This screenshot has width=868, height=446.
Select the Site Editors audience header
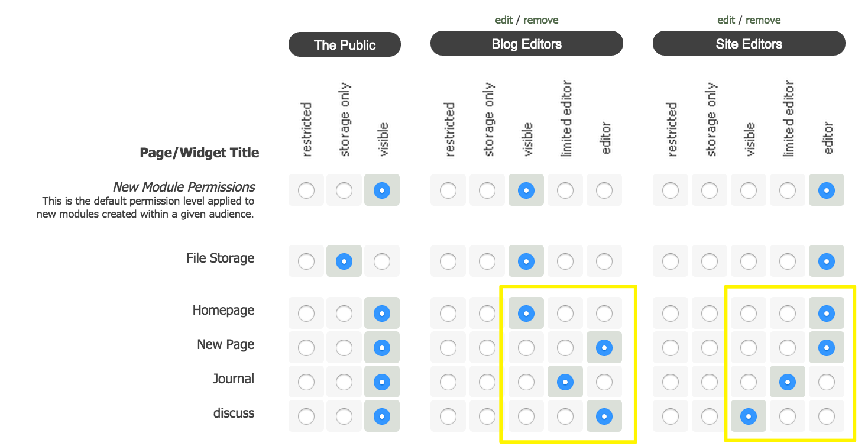pyautogui.click(x=749, y=44)
